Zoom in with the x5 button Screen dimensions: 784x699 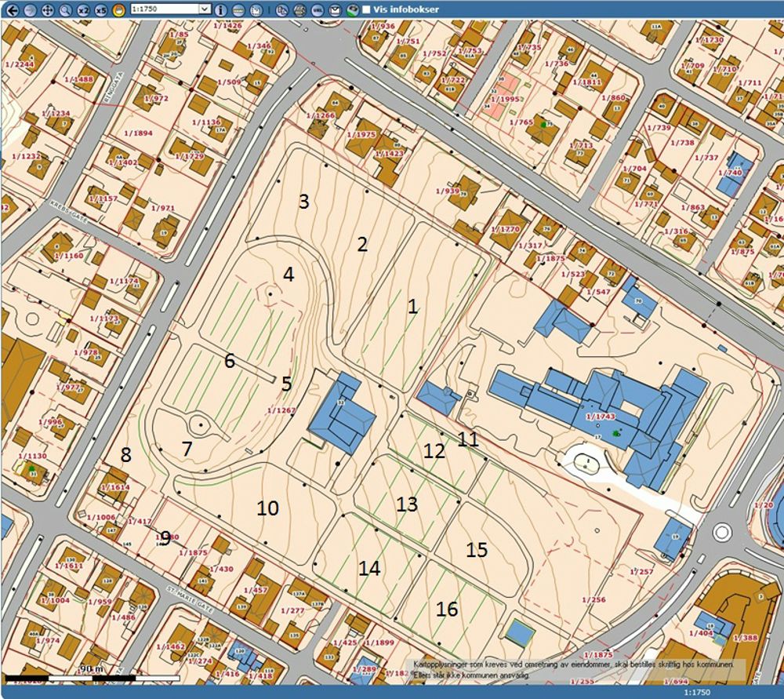101,9
